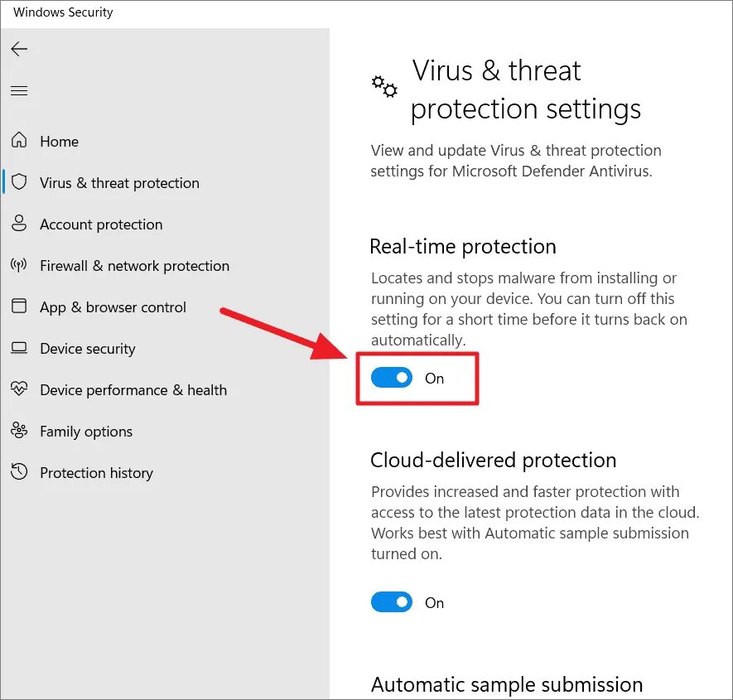
Task: Click the Device security laptop icon
Action: pyautogui.click(x=19, y=348)
